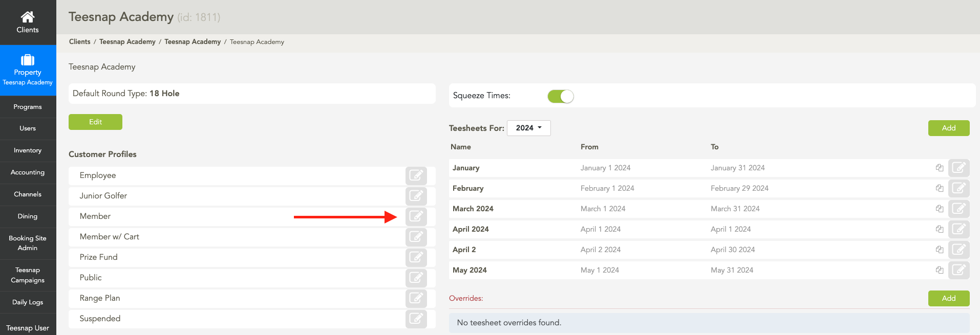Click the From column header
The width and height of the screenshot is (980, 335).
[589, 147]
